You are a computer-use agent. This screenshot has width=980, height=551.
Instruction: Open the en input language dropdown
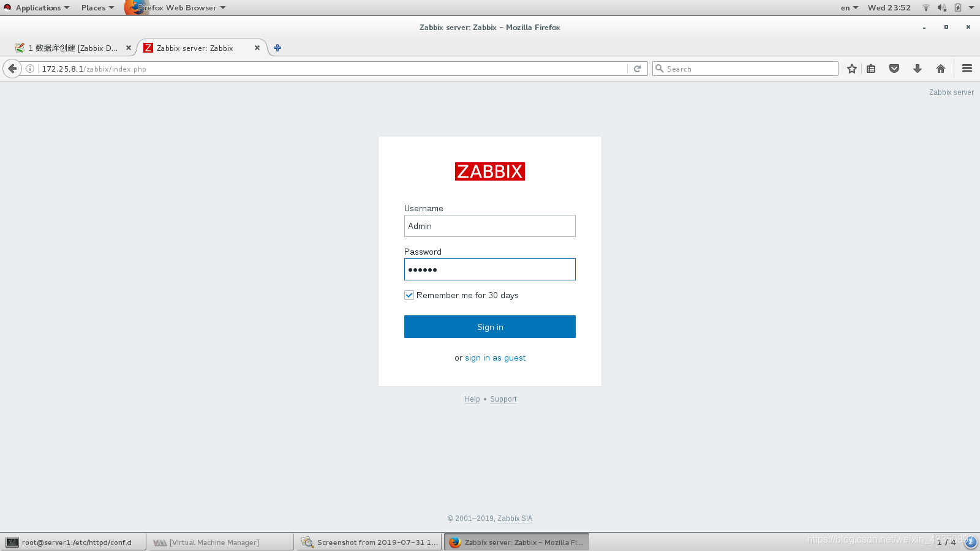[850, 8]
